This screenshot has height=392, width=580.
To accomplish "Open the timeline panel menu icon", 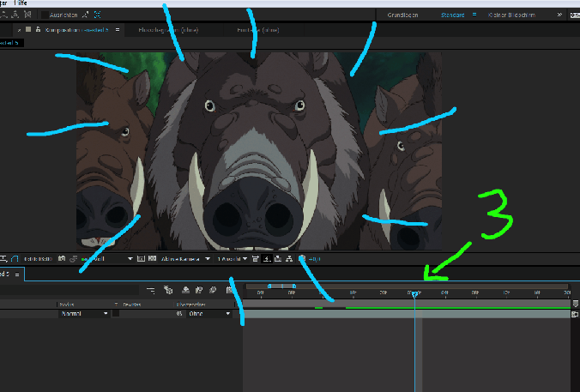I will pyautogui.click(x=17, y=274).
